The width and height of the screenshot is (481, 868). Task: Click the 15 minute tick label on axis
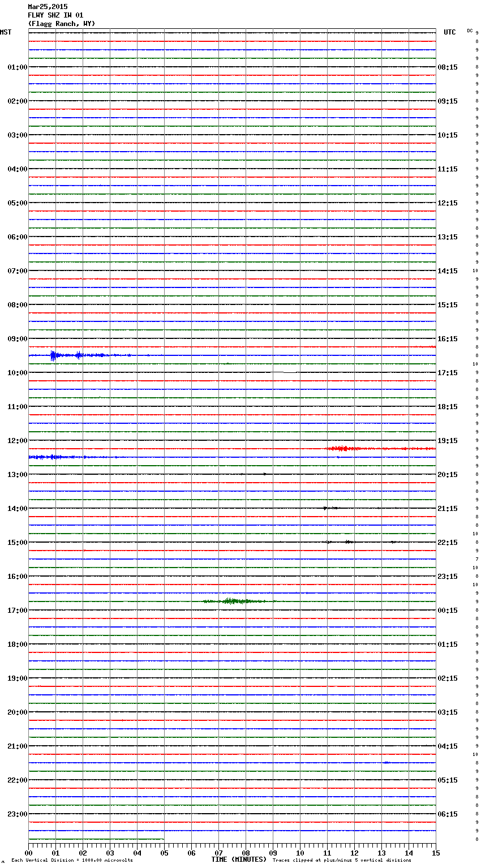click(436, 853)
